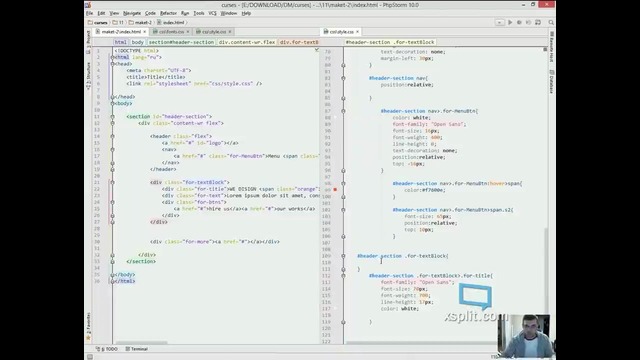The image size is (640, 360).
Task: Open the run configuration dropdown
Action: pyautogui.click(x=500, y=22)
